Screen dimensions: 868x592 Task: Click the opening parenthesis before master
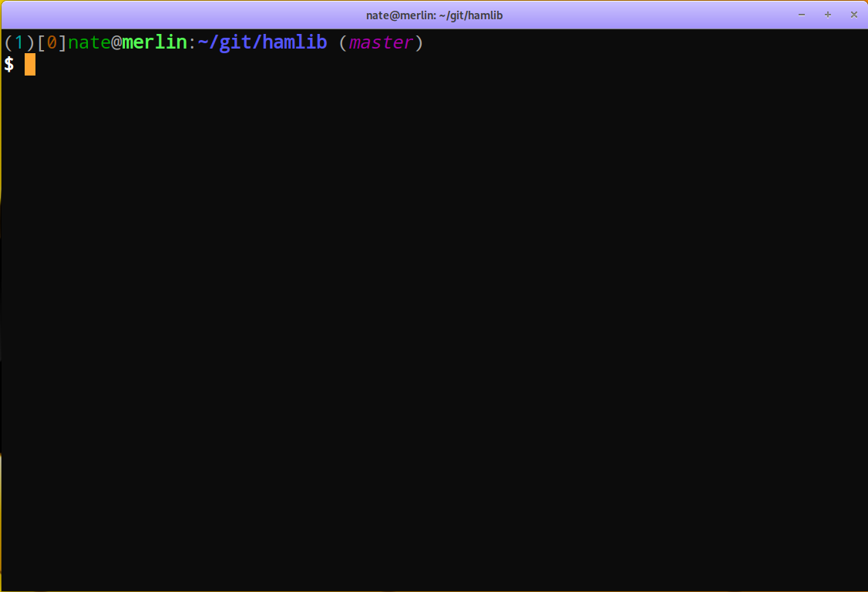344,43
